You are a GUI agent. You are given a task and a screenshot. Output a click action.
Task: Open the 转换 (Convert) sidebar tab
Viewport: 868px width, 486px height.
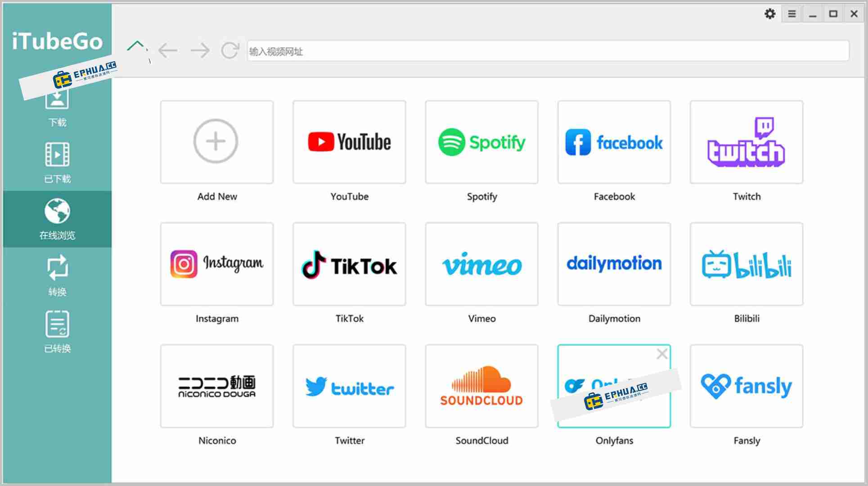pos(57,275)
